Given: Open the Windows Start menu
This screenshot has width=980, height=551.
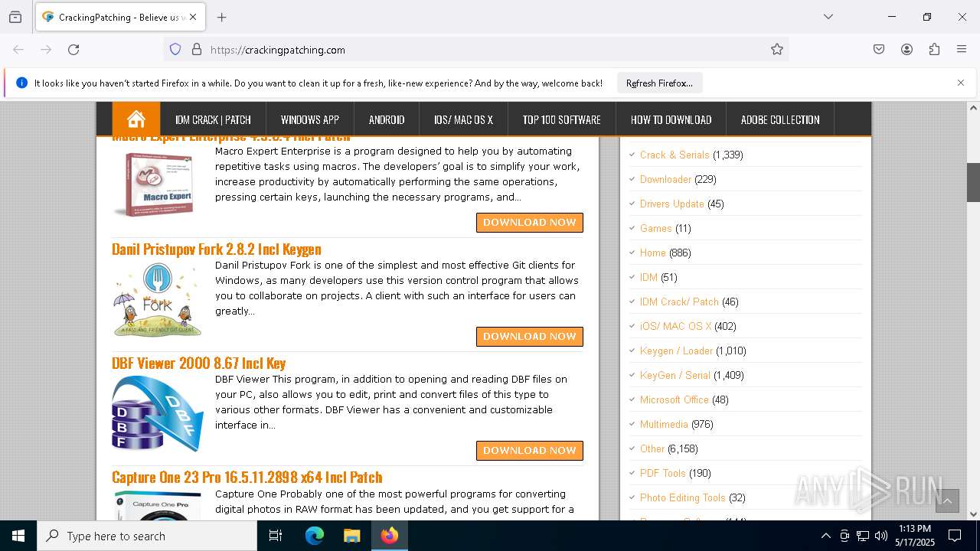Looking at the screenshot, I should pos(18,536).
